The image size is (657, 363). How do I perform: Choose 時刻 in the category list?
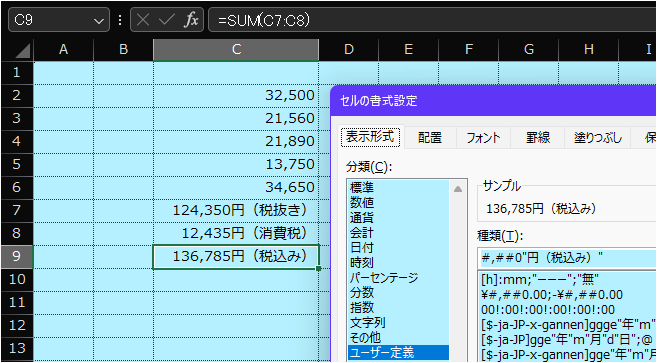(x=398, y=263)
